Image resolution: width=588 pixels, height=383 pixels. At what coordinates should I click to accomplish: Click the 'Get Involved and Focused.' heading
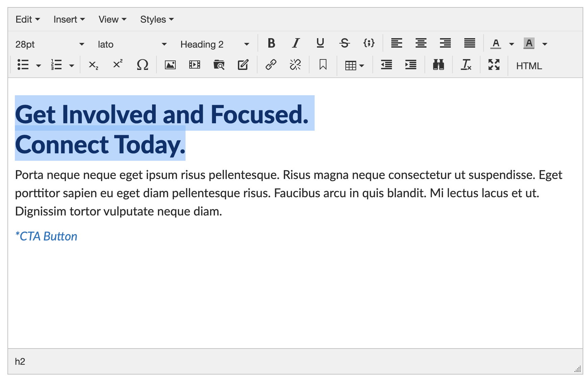coord(162,114)
